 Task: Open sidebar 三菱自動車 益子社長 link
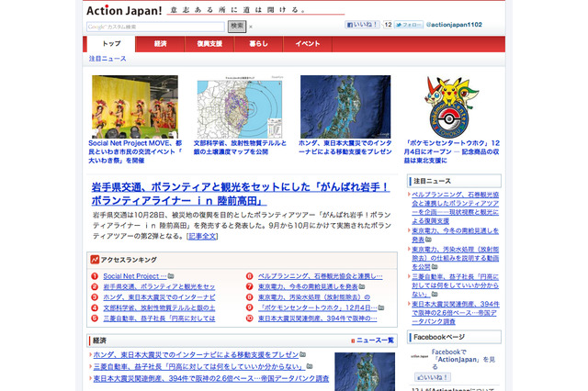456,285
